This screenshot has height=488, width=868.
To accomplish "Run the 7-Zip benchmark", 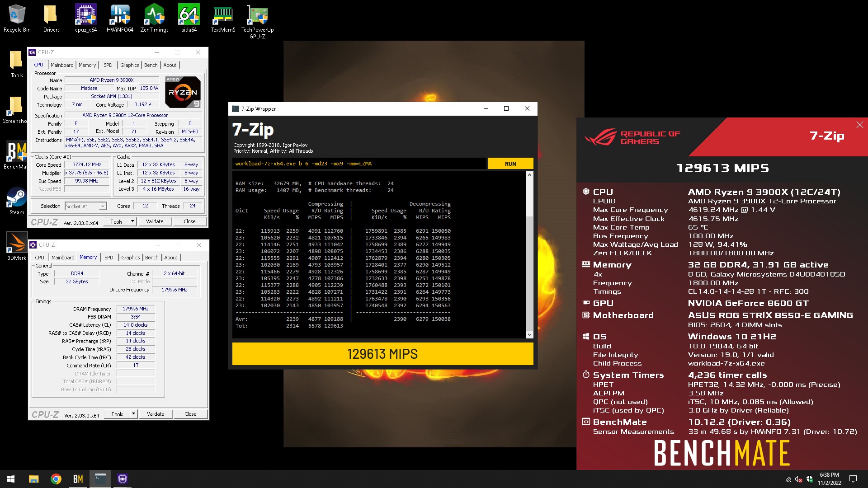I will click(510, 164).
